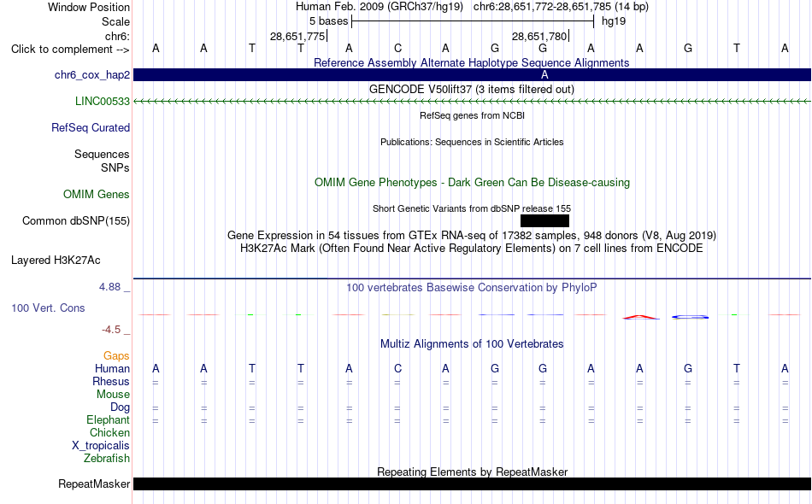Open the RefSeq genes from NCBI title
The height and width of the screenshot is (504, 812).
pyautogui.click(x=472, y=115)
